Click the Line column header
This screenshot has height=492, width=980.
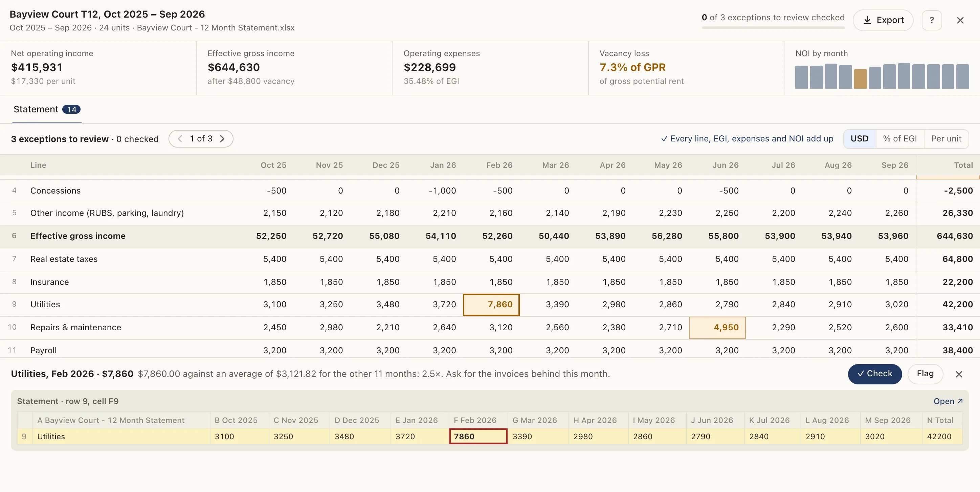(39, 165)
